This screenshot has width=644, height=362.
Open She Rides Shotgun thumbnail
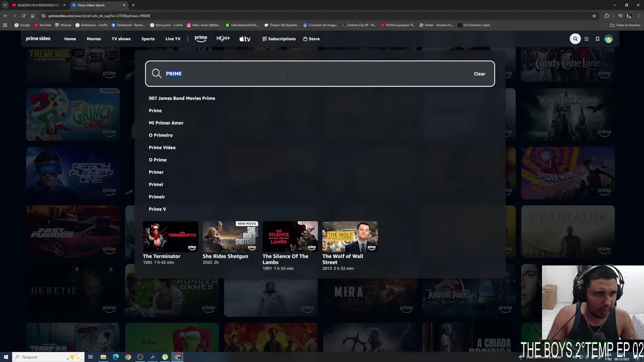(x=230, y=236)
